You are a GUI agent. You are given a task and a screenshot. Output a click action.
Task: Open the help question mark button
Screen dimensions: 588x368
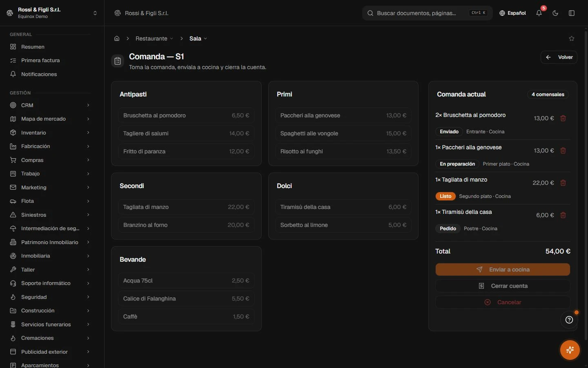(569, 320)
